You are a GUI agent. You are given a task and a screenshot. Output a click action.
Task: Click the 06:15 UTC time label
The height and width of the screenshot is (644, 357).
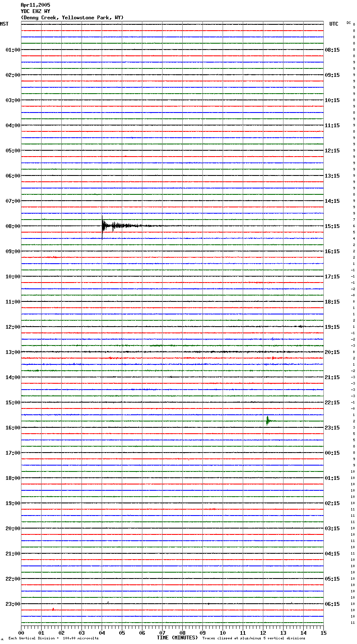[332, 604]
